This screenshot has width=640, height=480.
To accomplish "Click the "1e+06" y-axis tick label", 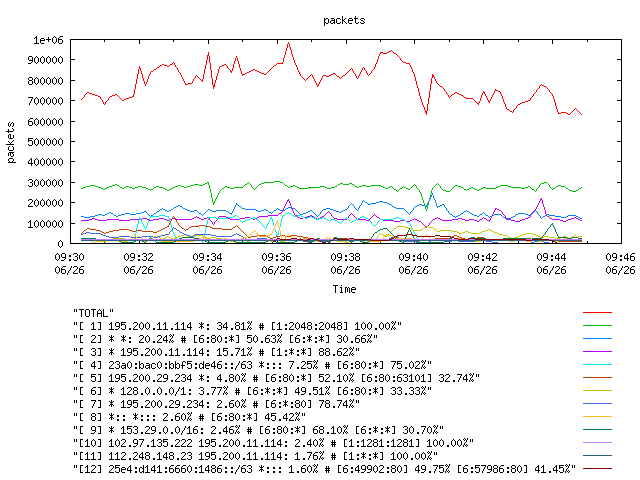I will tap(49, 40).
